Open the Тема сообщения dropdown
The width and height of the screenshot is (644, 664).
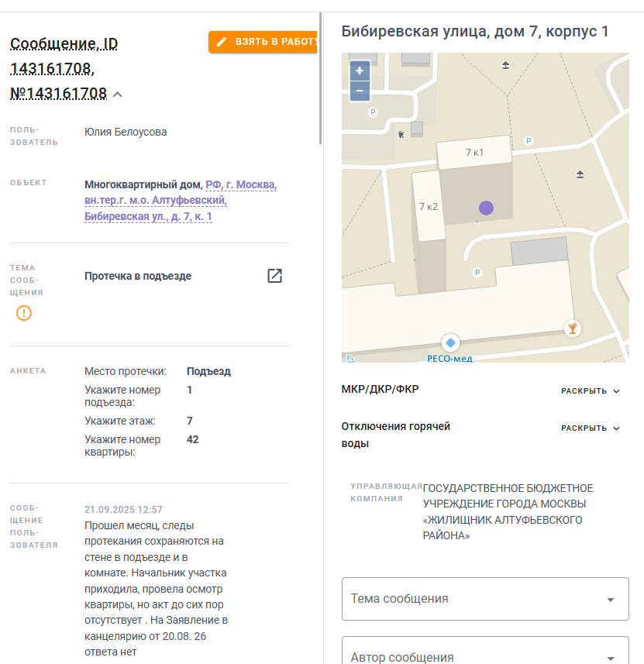click(x=485, y=599)
